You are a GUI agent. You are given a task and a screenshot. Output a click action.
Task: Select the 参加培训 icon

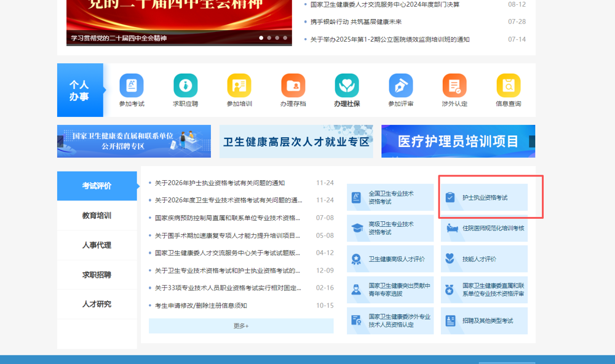tap(239, 85)
